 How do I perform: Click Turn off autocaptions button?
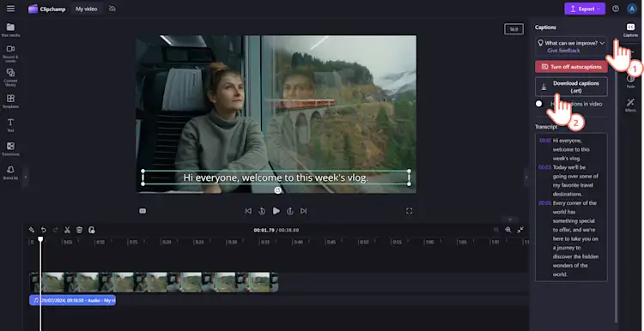(x=571, y=66)
